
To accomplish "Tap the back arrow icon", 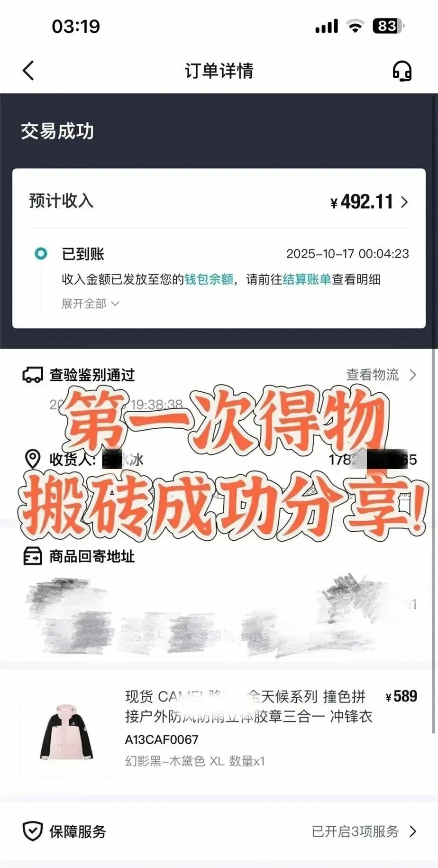I will point(28,71).
